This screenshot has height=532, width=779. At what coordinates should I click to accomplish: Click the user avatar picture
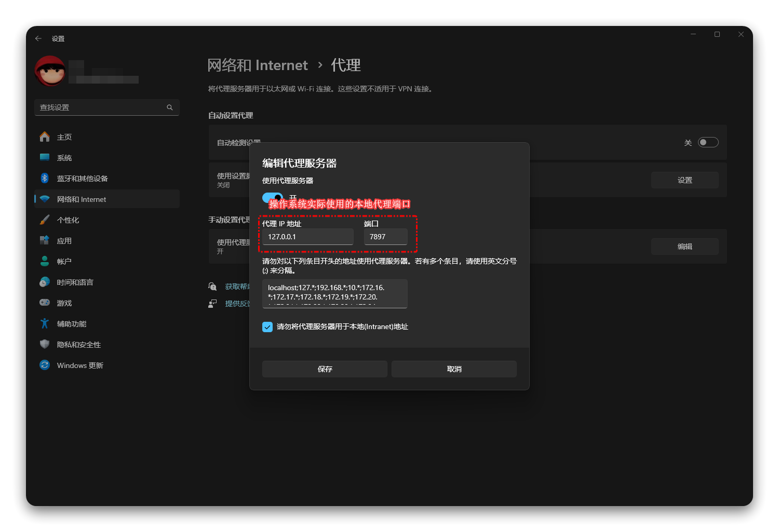click(x=50, y=71)
